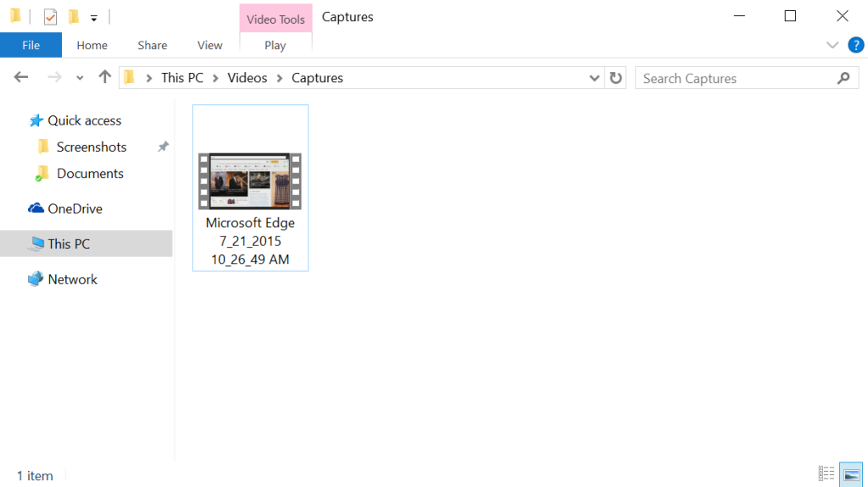The height and width of the screenshot is (487, 868).
Task: Open the Play tab under Video Tools
Action: coord(275,45)
